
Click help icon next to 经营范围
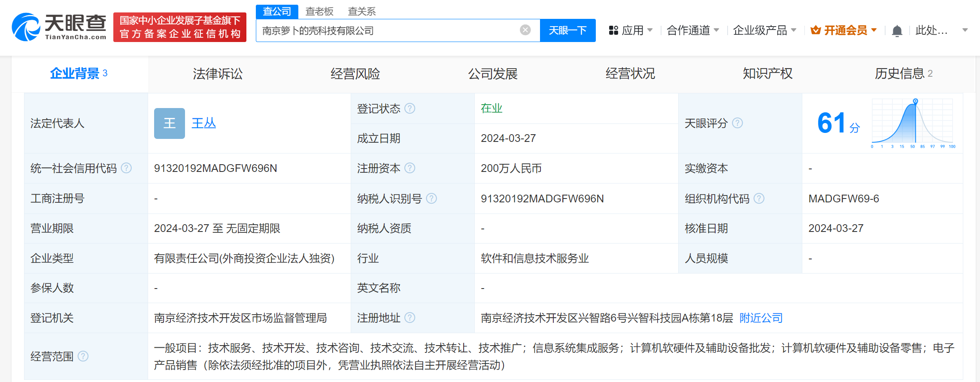(83, 356)
